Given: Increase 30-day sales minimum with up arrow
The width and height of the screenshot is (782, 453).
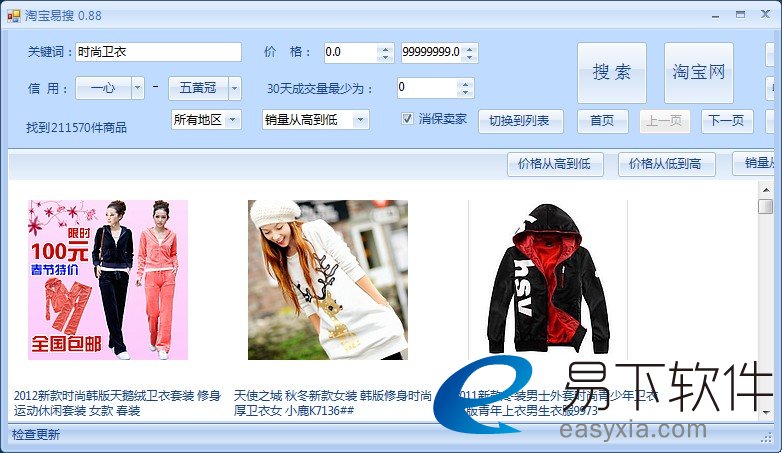Looking at the screenshot, I should 465,84.
